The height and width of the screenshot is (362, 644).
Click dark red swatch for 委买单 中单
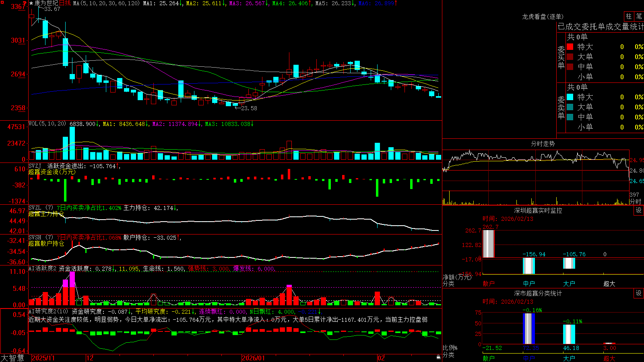(x=570, y=67)
